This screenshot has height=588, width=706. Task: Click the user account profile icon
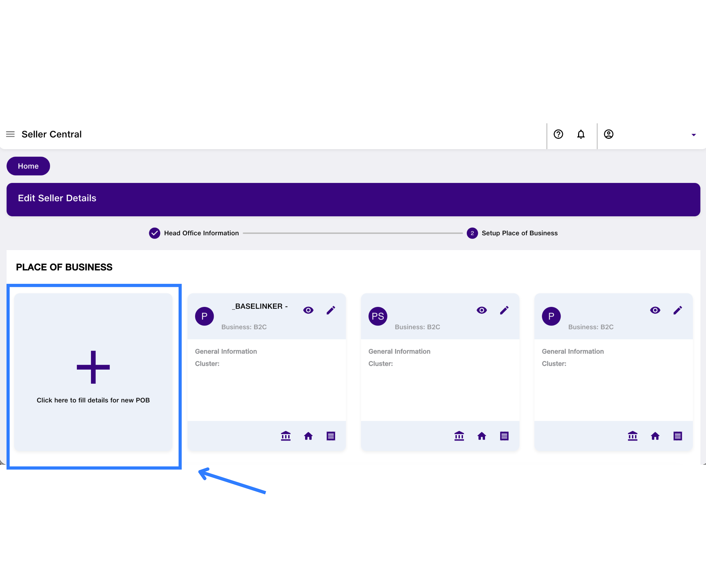tap(608, 134)
